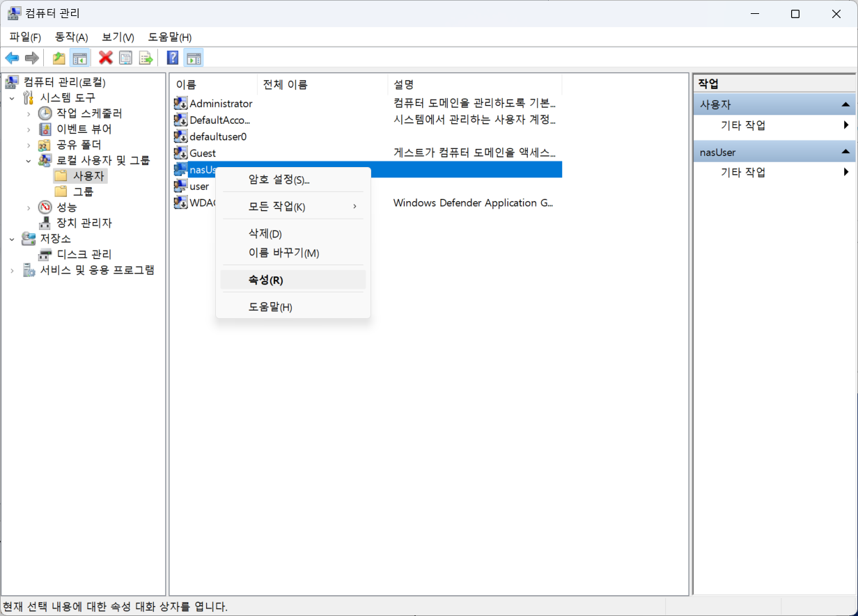Screen dimensions: 858x616
Task: Click the Windows Defender Application G... description
Action: [x=474, y=203]
